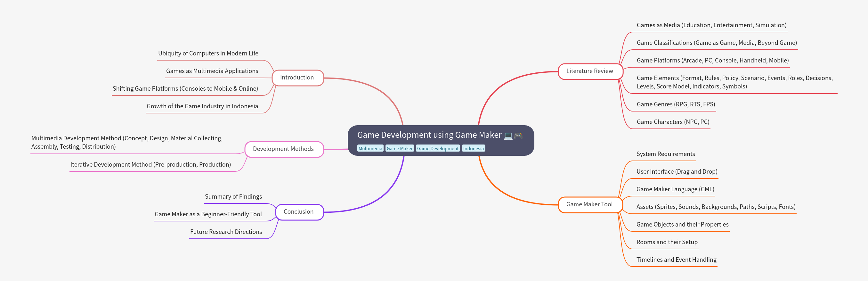Image resolution: width=868 pixels, height=281 pixels.
Task: Click 'Ubiquity of Computers in Modern Life'
Action: pyautogui.click(x=208, y=53)
